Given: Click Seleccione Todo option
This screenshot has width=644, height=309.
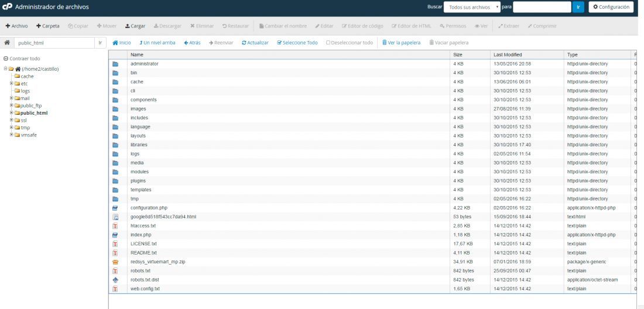Looking at the screenshot, I should click(297, 43).
